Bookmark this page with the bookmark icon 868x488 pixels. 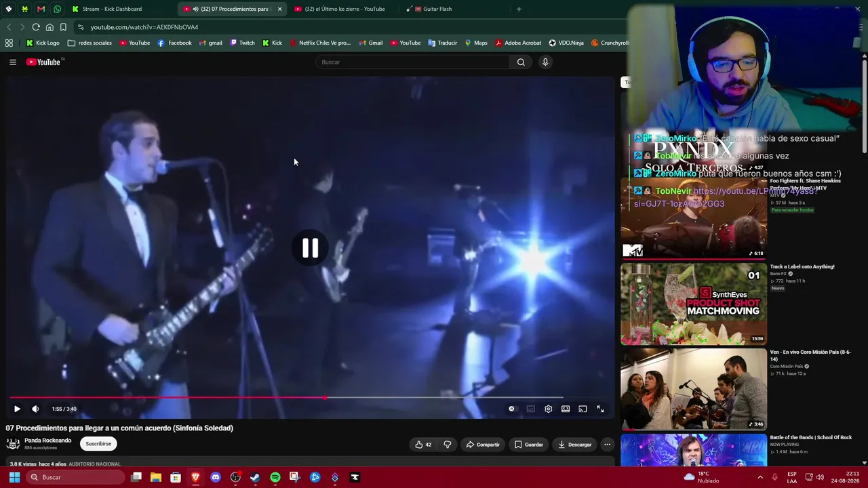[x=63, y=27]
